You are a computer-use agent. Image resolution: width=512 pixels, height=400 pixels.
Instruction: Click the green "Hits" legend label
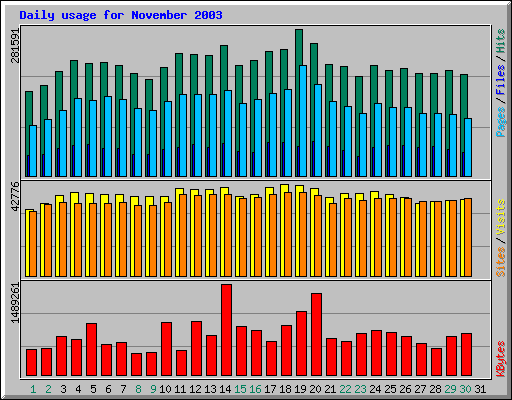[500, 41]
